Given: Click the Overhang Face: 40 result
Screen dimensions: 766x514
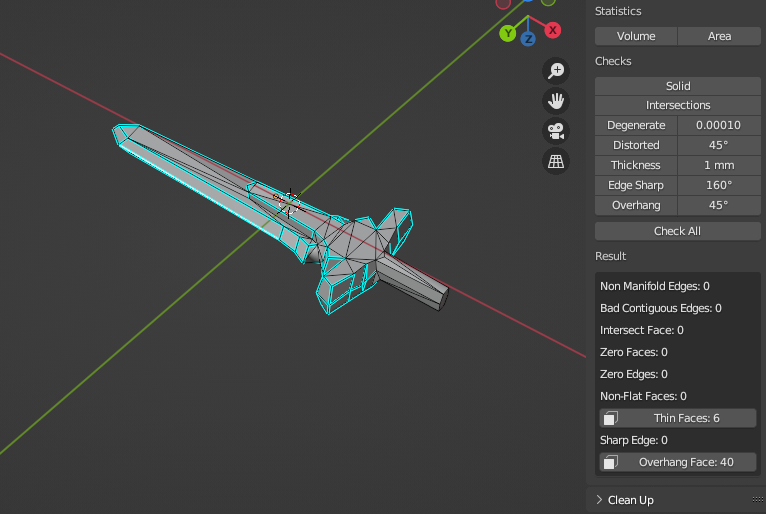Looking at the screenshot, I should (678, 462).
